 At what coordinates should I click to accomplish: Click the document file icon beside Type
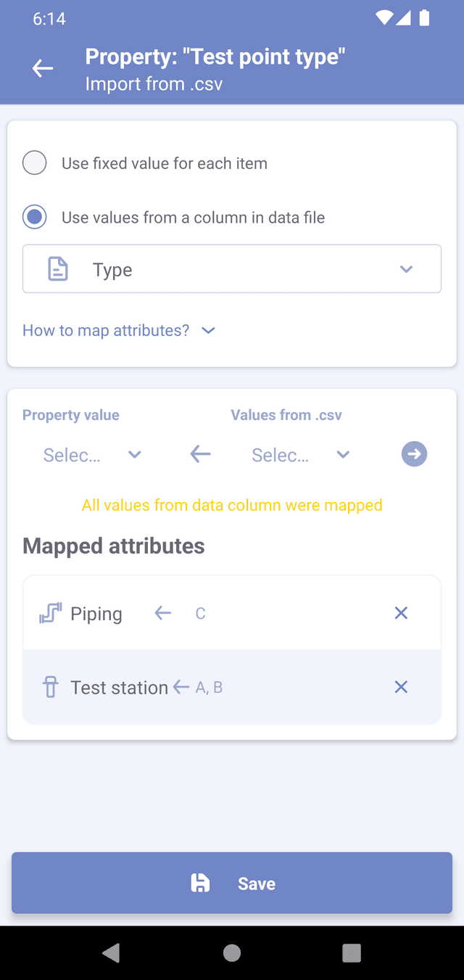pyautogui.click(x=58, y=269)
